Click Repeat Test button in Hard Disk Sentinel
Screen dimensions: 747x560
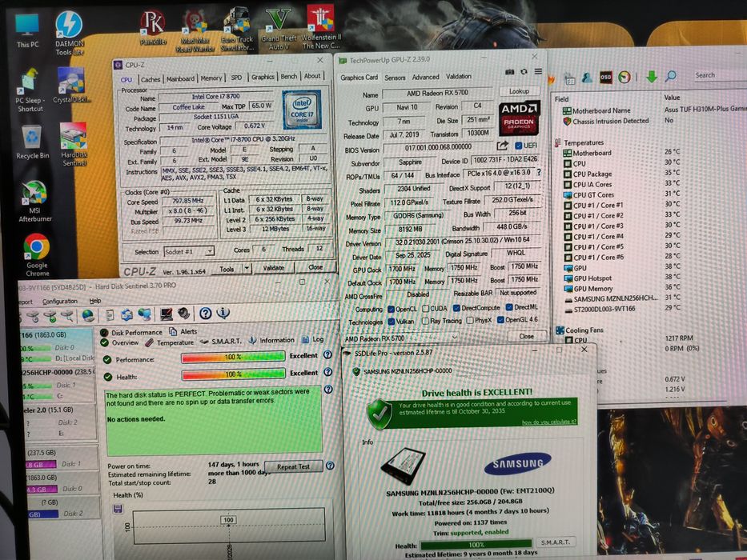click(x=294, y=466)
